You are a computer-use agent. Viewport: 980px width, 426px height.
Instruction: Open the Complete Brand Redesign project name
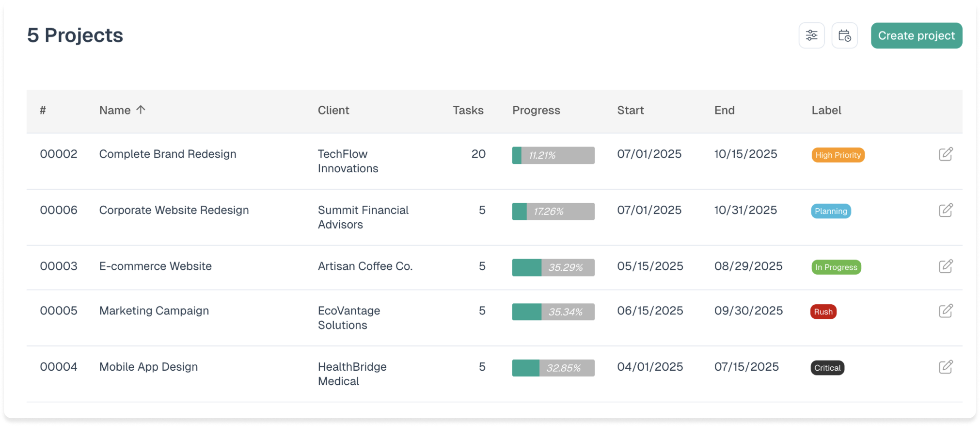pos(168,154)
